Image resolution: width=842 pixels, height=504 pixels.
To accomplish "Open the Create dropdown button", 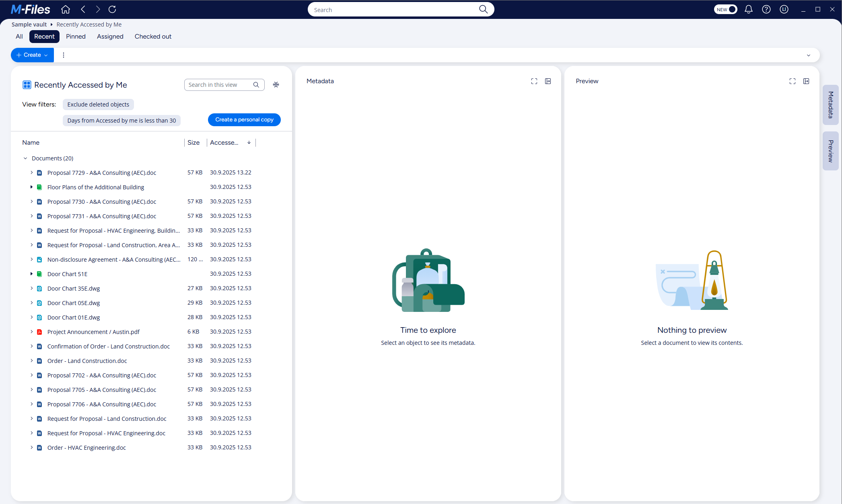I will pyautogui.click(x=32, y=55).
